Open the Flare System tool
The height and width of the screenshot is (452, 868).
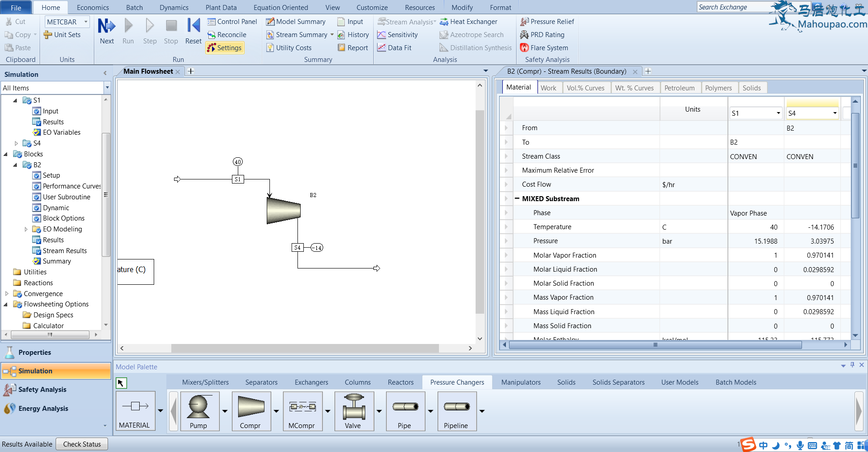point(544,48)
